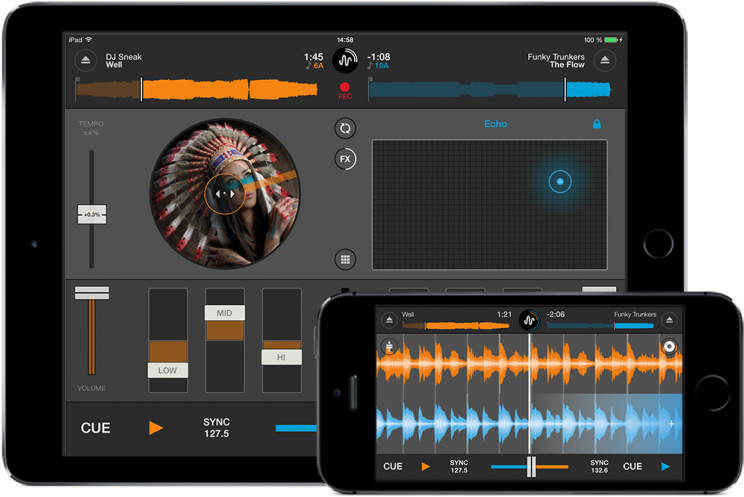Change the Echo effect selection
The width and height of the screenshot is (744, 497).
pos(495,124)
